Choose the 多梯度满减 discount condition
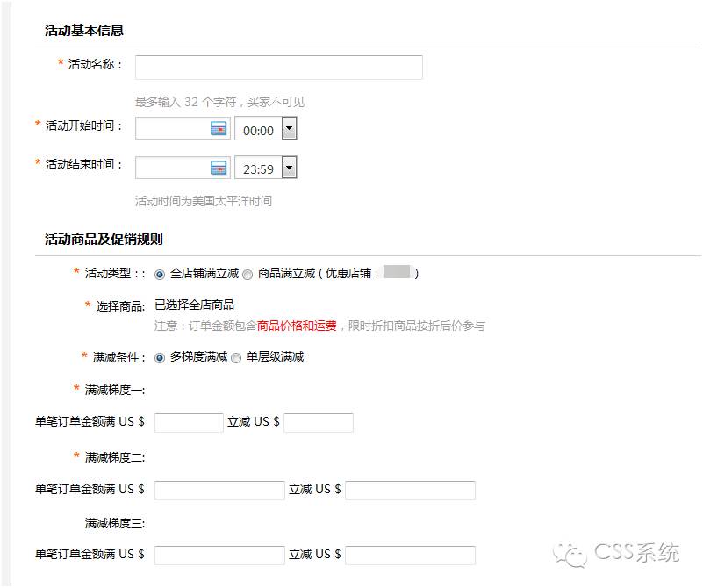This screenshot has height=588, width=703. tap(160, 358)
